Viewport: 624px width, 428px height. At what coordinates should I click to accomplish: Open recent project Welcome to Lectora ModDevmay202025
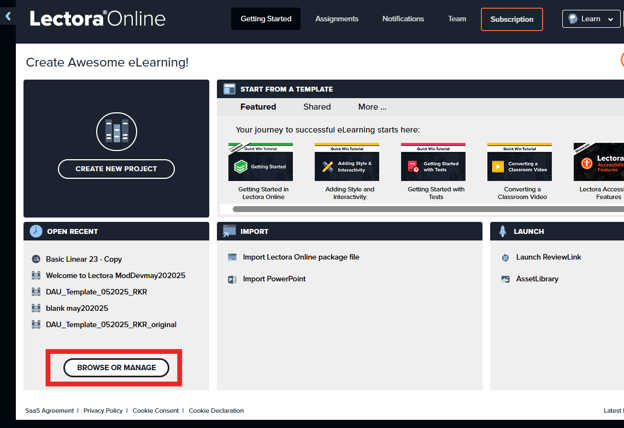tap(115, 276)
